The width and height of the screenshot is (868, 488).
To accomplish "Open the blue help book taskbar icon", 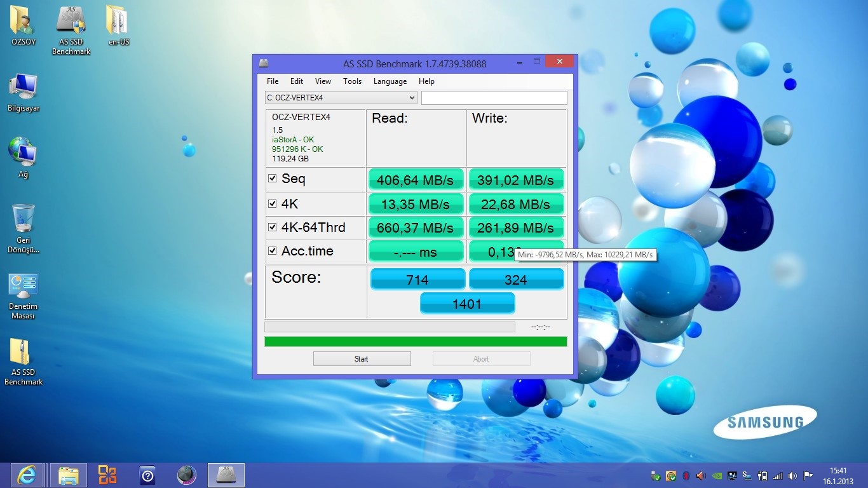I will point(147,475).
